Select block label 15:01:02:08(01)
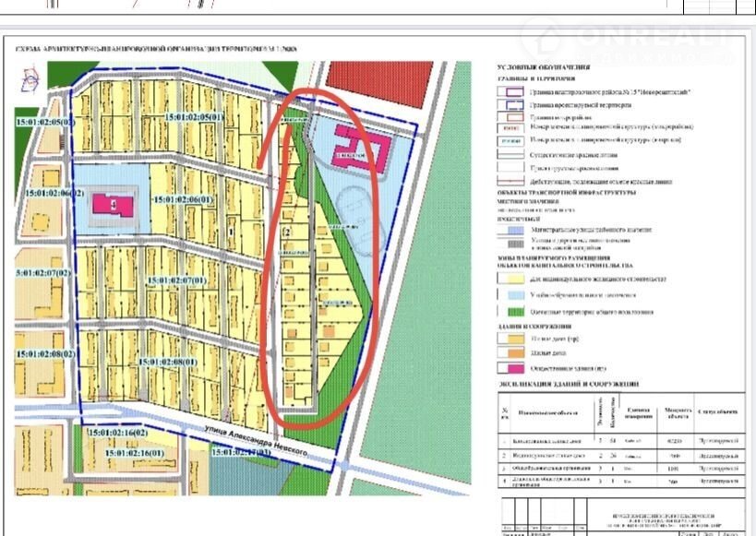Screen dimensions: 756x536 (x=167, y=362)
